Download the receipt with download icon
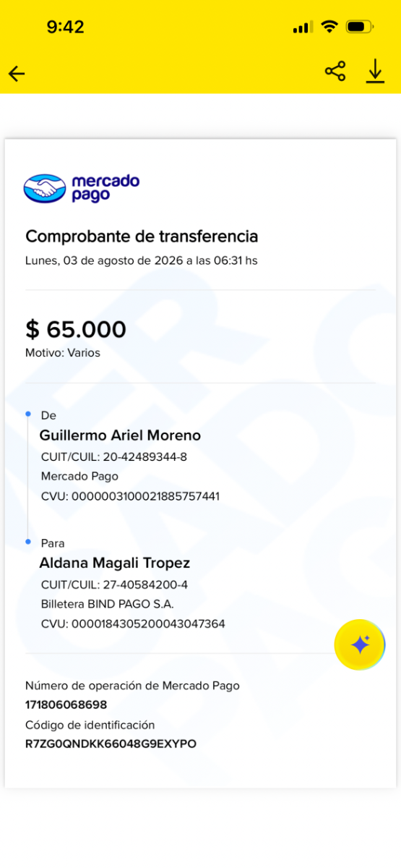This screenshot has width=401, height=868. tap(375, 72)
